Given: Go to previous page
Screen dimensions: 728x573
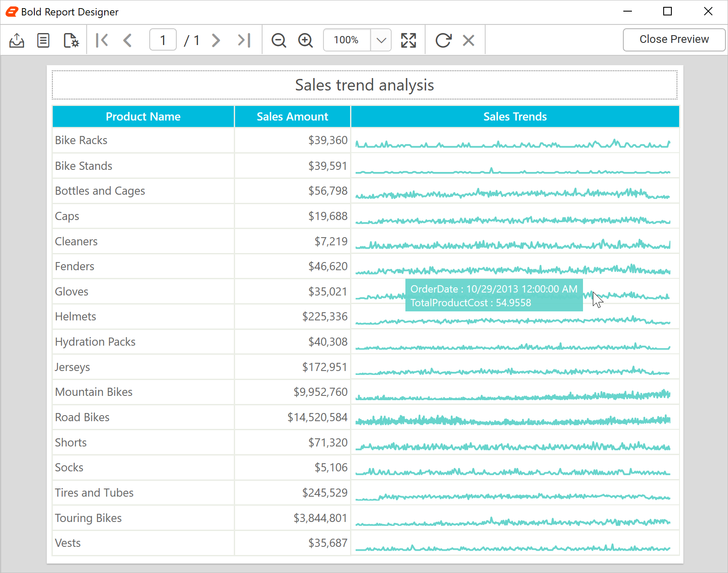Looking at the screenshot, I should [x=127, y=40].
